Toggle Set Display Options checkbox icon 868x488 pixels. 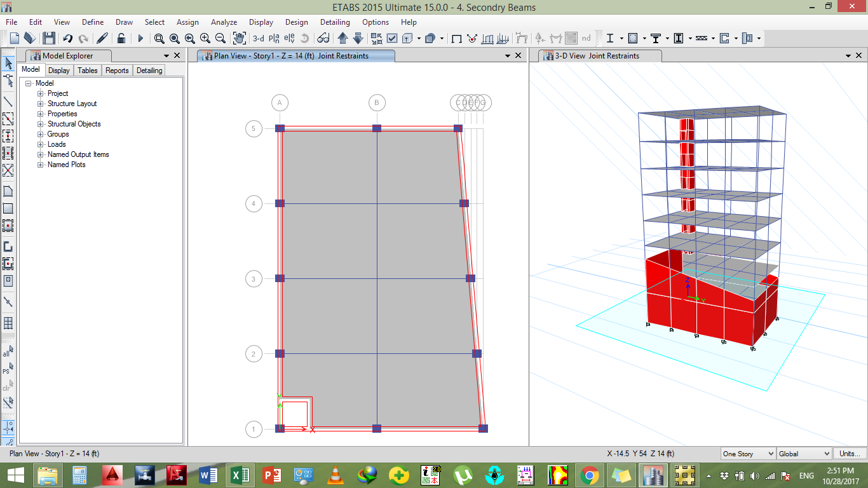tap(392, 38)
